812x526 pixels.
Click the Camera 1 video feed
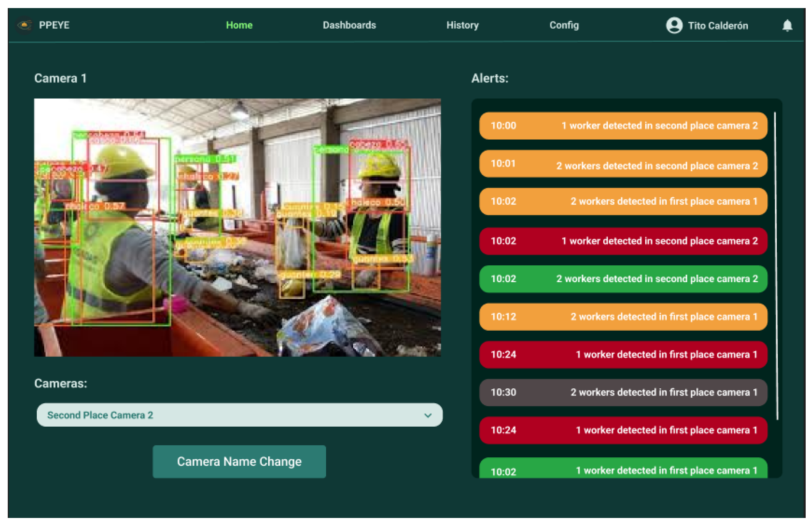point(237,227)
